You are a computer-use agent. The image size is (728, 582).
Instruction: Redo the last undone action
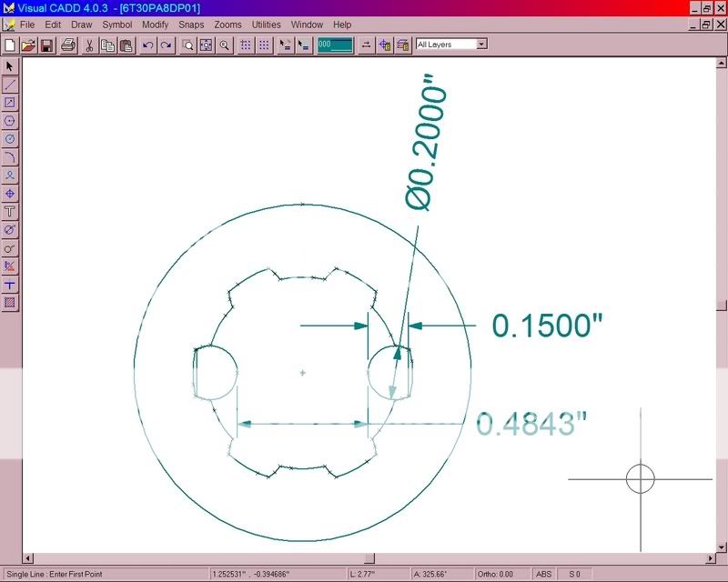coord(167,44)
